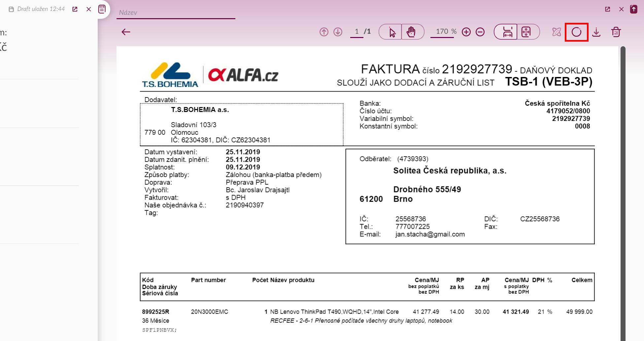Click the page number field
The image size is (644, 341).
tap(356, 32)
